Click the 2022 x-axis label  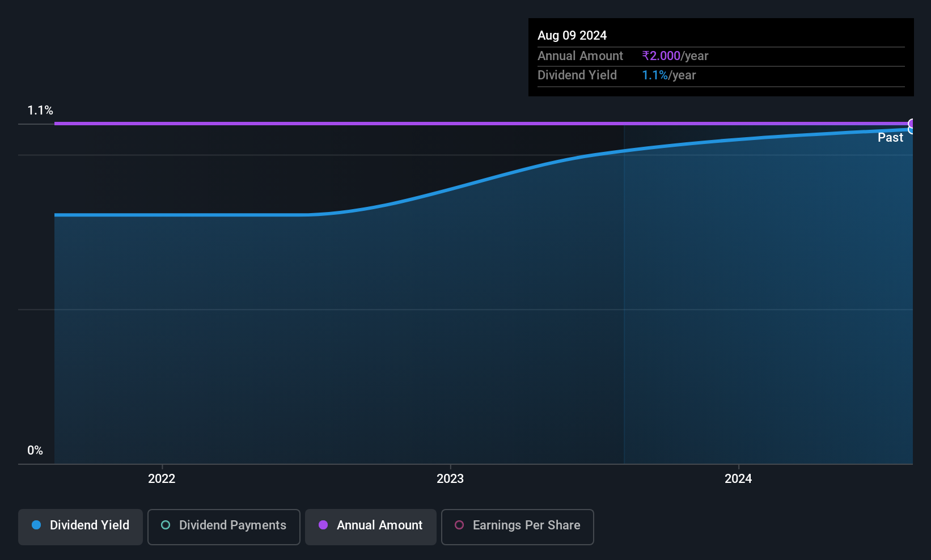(x=162, y=478)
